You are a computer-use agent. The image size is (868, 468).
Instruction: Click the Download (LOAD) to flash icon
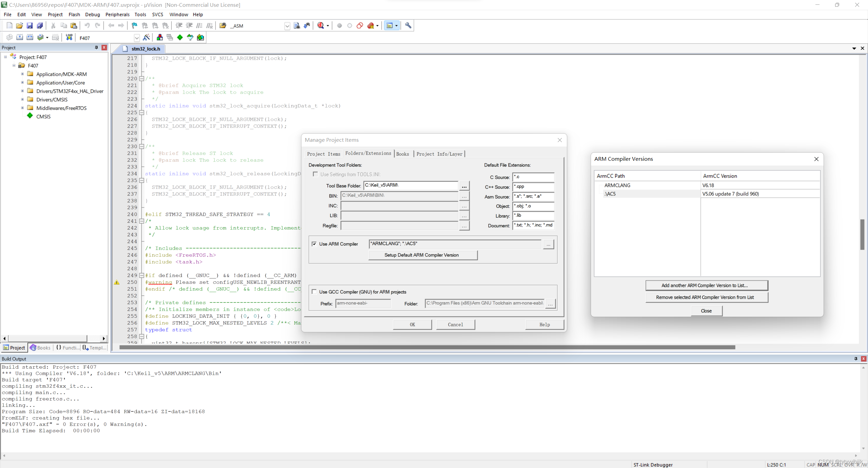tap(69, 37)
